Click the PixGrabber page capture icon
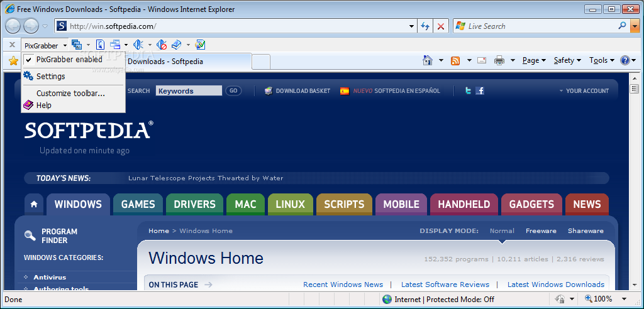The height and width of the screenshot is (309, 644). tap(101, 45)
